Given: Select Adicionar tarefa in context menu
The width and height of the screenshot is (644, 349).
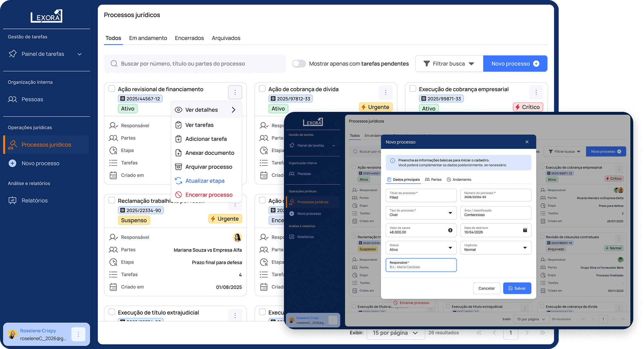Looking at the screenshot, I should 206,139.
